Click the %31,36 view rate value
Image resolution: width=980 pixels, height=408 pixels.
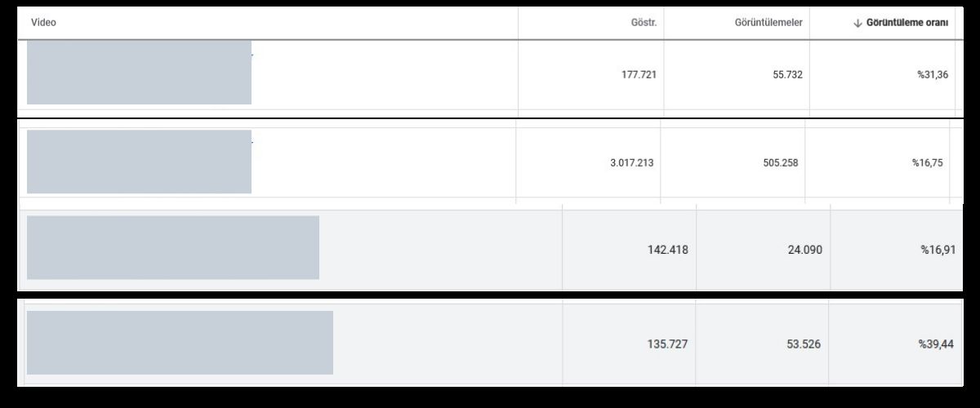pos(932,74)
